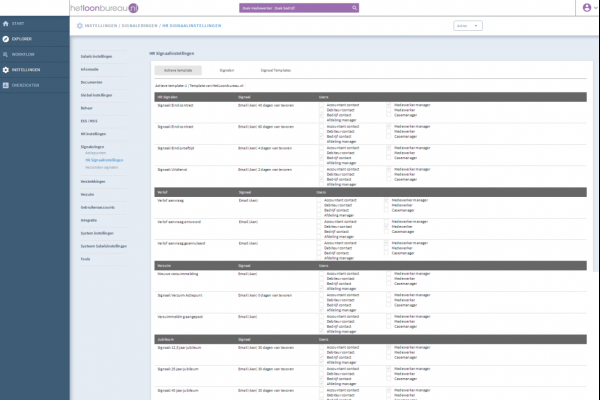Click the gear icon in the breadcrumb header

coord(78,25)
